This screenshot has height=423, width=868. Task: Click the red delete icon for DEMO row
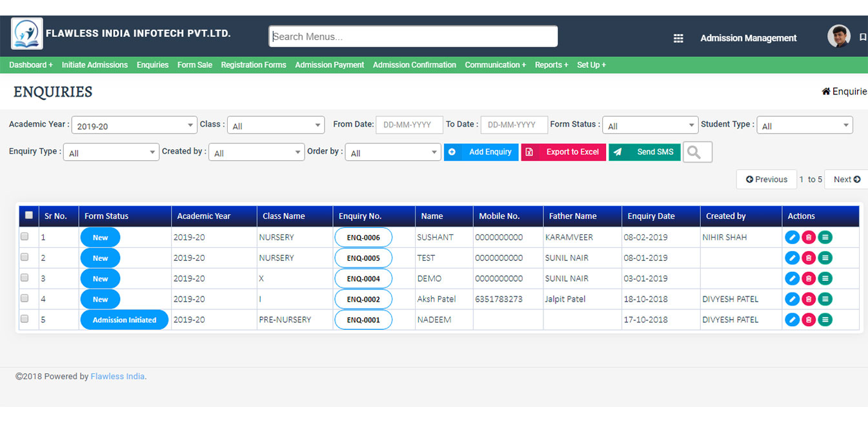coord(809,279)
